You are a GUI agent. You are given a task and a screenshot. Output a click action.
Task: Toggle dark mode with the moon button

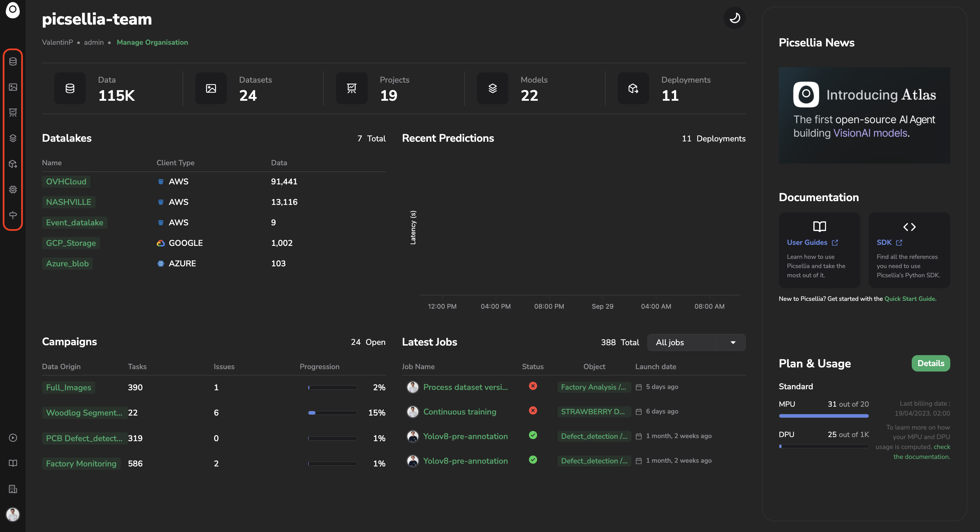[734, 18]
